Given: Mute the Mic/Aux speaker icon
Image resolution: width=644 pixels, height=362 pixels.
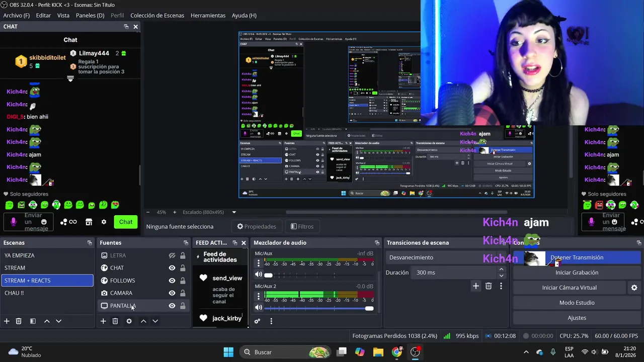Looking at the screenshot, I should tap(259, 275).
